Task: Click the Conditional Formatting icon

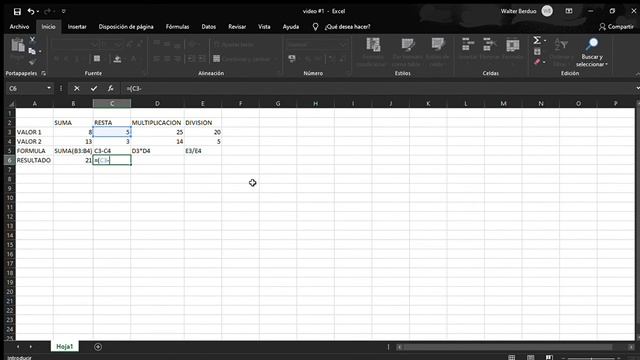Action: pos(373,45)
